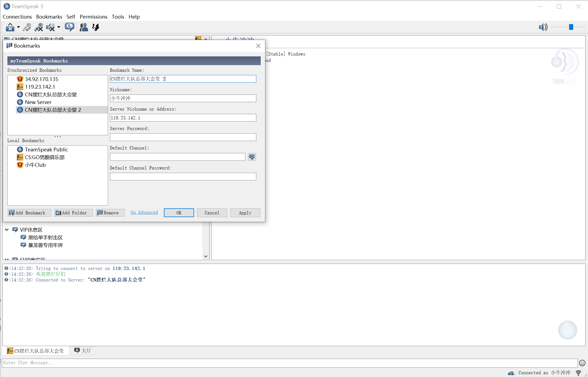Open the Contacts manager icon
Viewport: 588px width, 377px height.
pyautogui.click(x=84, y=27)
